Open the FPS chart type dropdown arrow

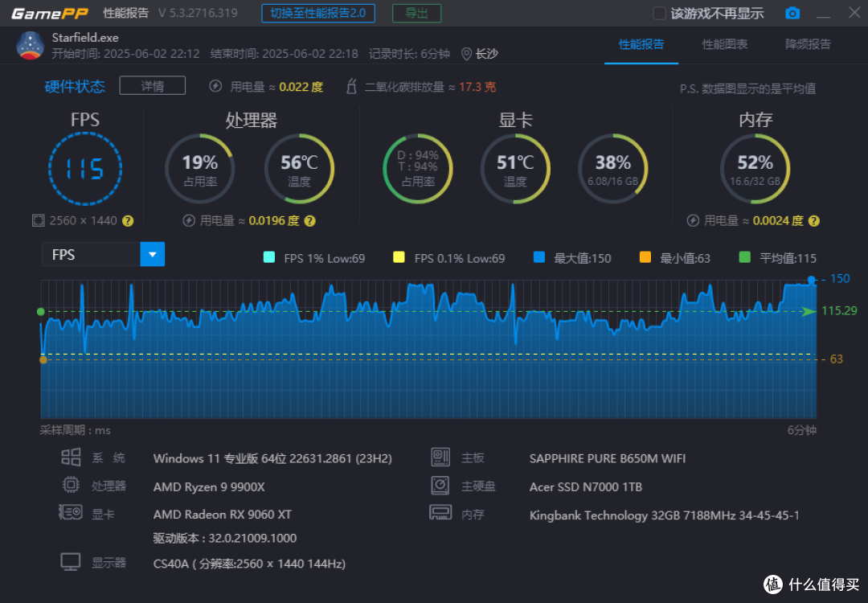[152, 255]
